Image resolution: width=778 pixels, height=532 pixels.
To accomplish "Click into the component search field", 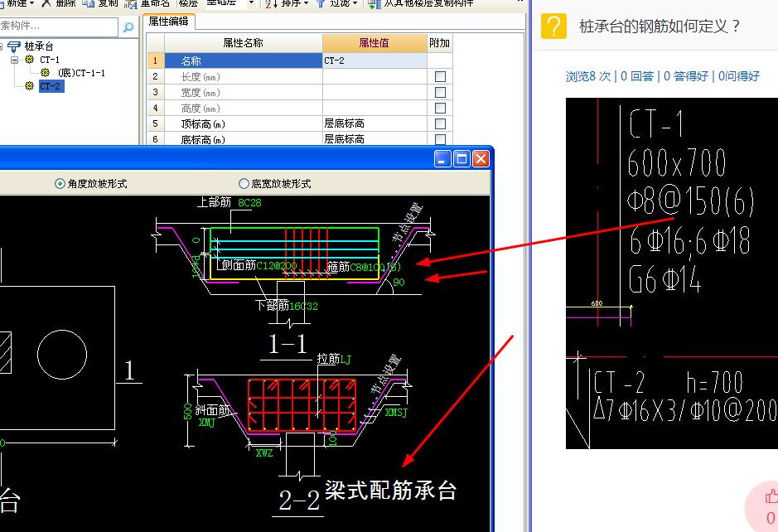I will click(x=59, y=27).
